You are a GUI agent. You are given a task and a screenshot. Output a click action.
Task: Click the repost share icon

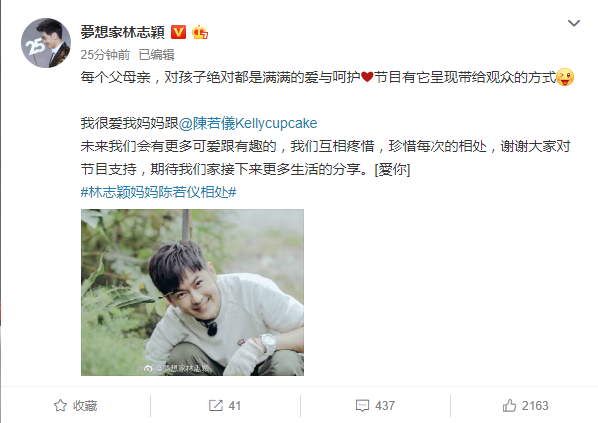(x=216, y=405)
